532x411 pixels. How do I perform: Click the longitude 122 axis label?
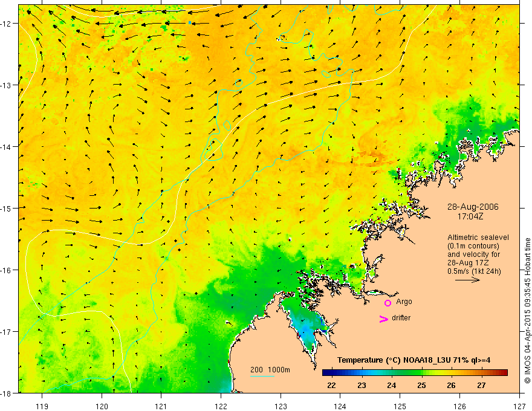click(x=221, y=406)
